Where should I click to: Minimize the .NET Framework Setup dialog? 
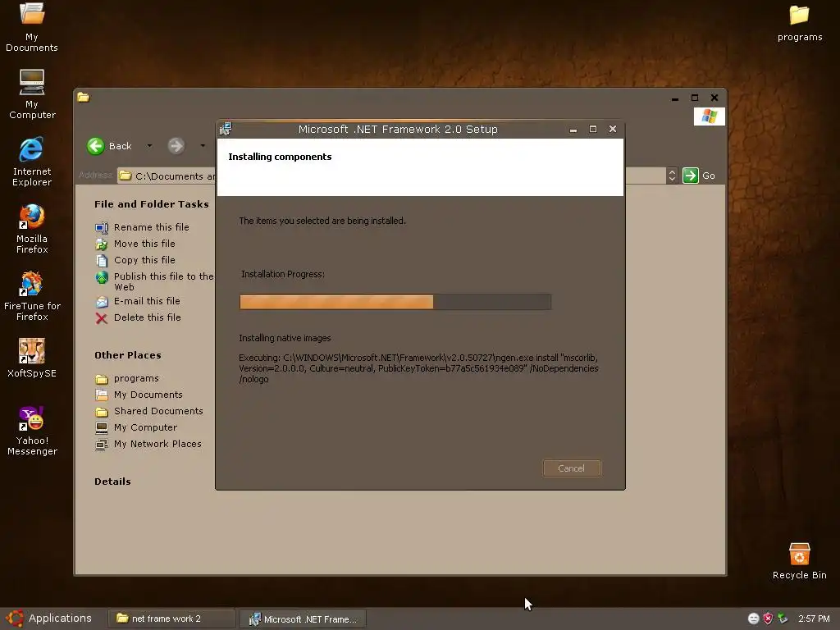click(x=573, y=130)
